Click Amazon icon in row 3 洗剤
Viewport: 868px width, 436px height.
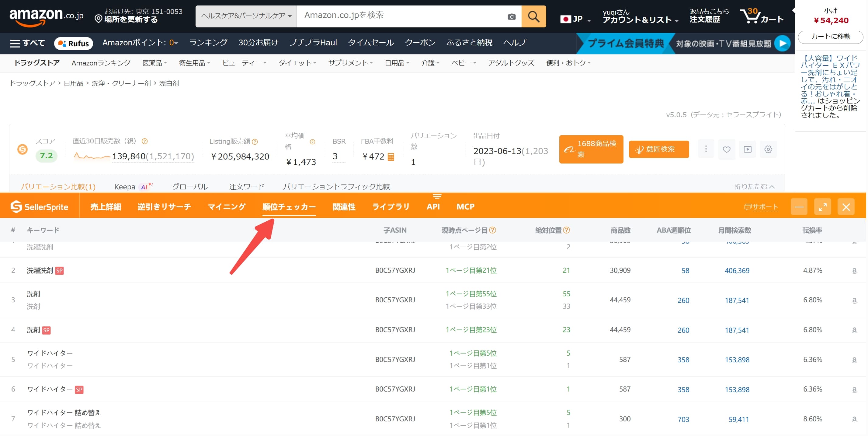click(x=855, y=300)
